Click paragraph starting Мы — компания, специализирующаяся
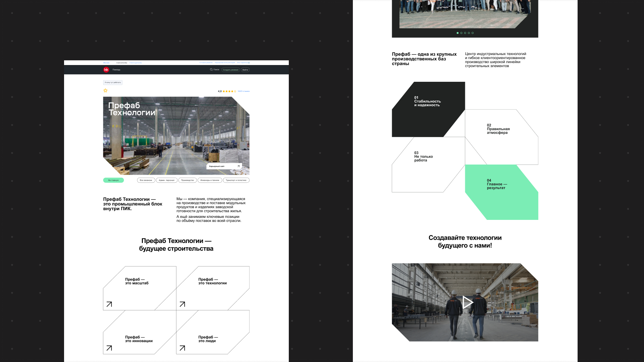Viewport: 644px width, 362px height. tap(211, 205)
